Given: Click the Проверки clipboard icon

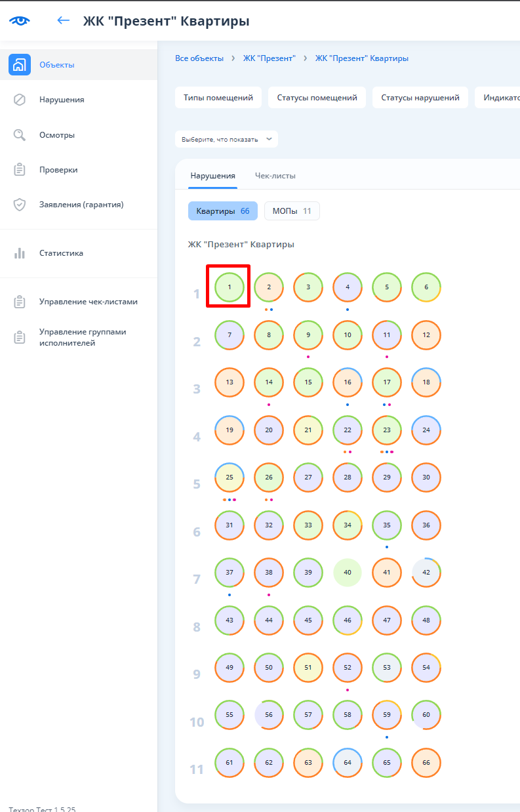Looking at the screenshot, I should (x=20, y=170).
